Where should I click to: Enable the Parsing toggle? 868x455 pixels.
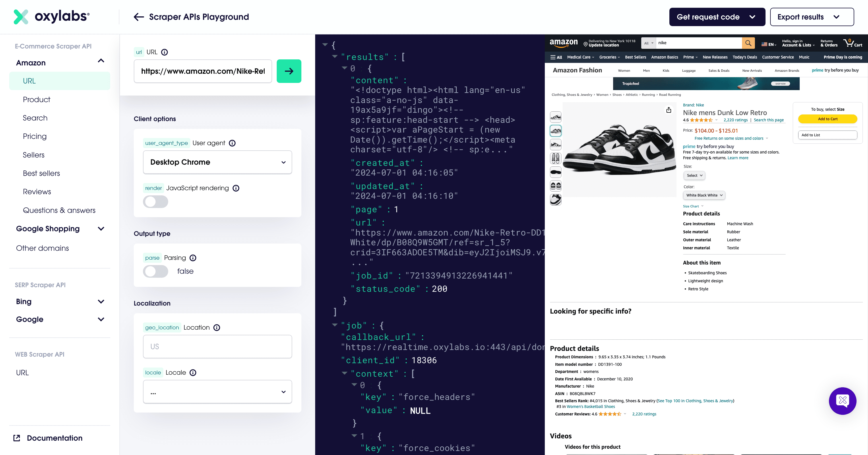click(x=155, y=271)
